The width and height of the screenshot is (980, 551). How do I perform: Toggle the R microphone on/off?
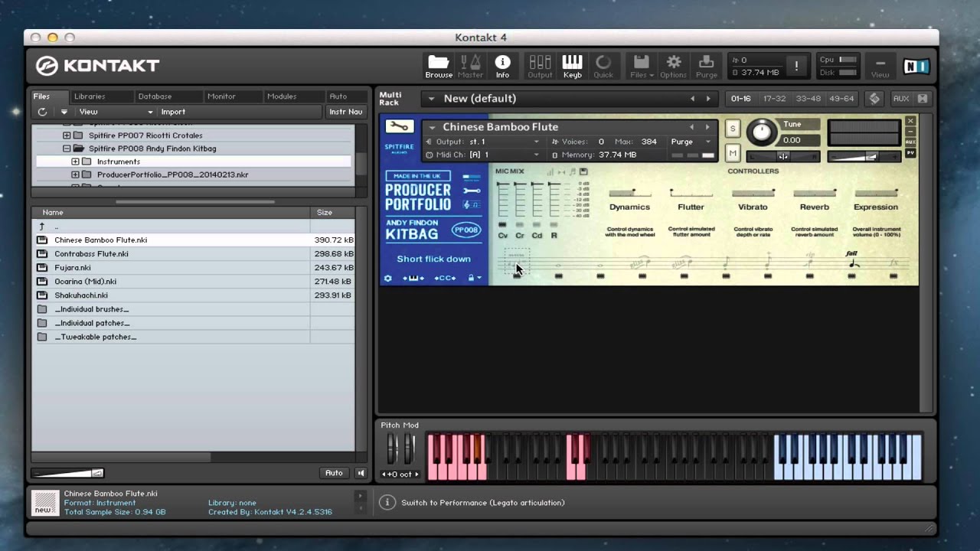(x=554, y=225)
